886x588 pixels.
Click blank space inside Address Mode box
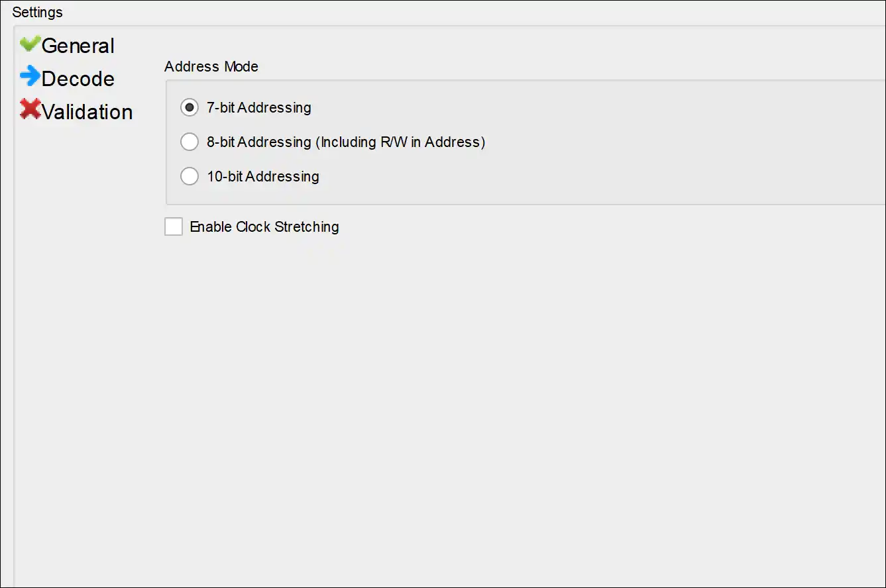630,142
